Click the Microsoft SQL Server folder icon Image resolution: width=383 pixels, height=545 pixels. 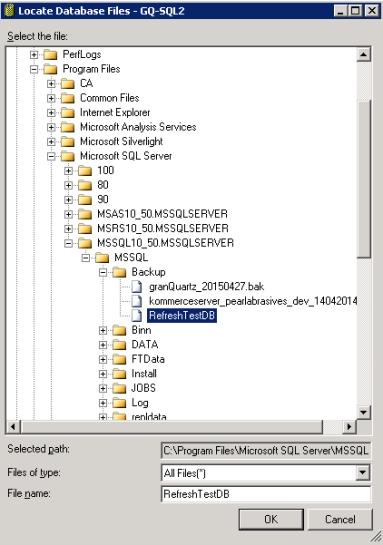68,156
